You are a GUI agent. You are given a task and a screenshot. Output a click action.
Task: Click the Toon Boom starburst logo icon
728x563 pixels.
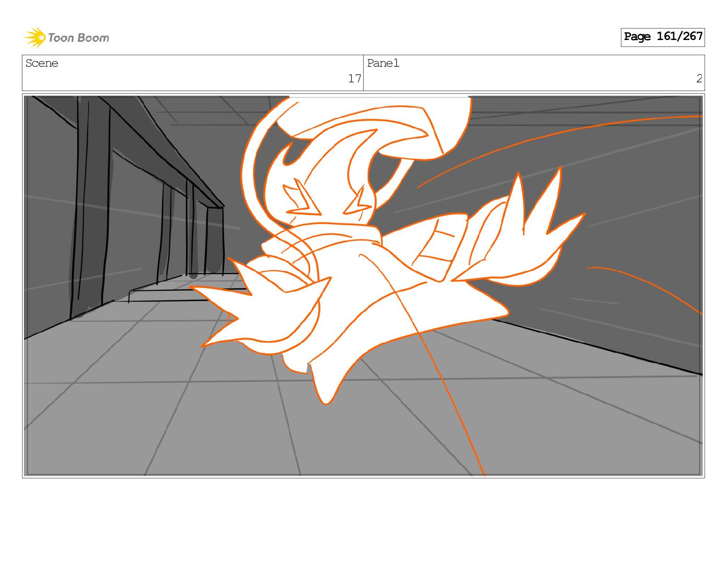pyautogui.click(x=35, y=37)
